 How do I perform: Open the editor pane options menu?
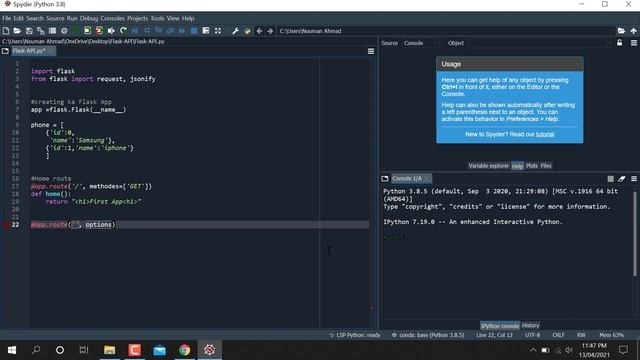(371, 51)
